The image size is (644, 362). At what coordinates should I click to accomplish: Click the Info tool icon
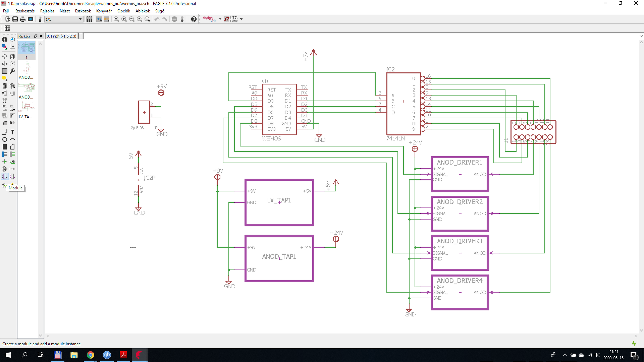coord(5,40)
